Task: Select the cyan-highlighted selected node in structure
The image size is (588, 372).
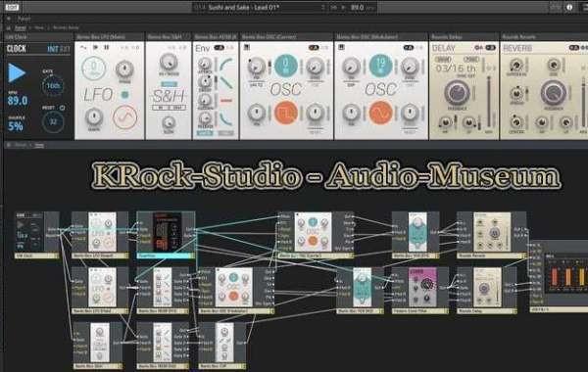Action: (x=167, y=235)
